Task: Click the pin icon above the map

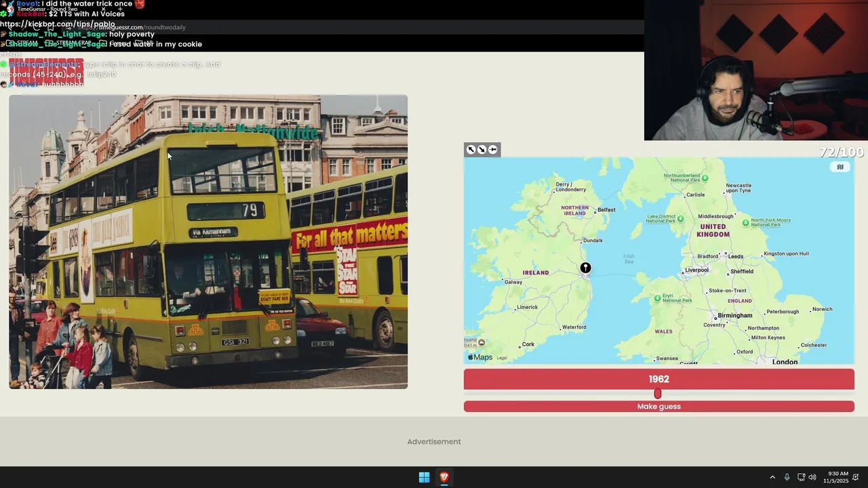Action: [x=492, y=150]
